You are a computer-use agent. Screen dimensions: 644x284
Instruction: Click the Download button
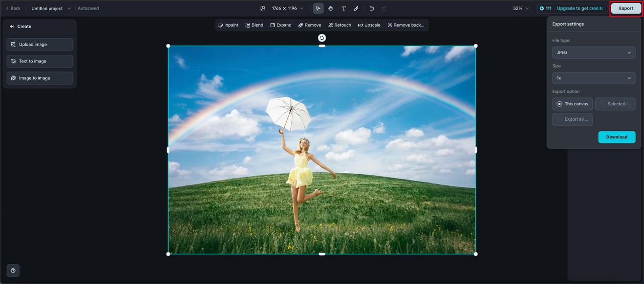pyautogui.click(x=617, y=137)
